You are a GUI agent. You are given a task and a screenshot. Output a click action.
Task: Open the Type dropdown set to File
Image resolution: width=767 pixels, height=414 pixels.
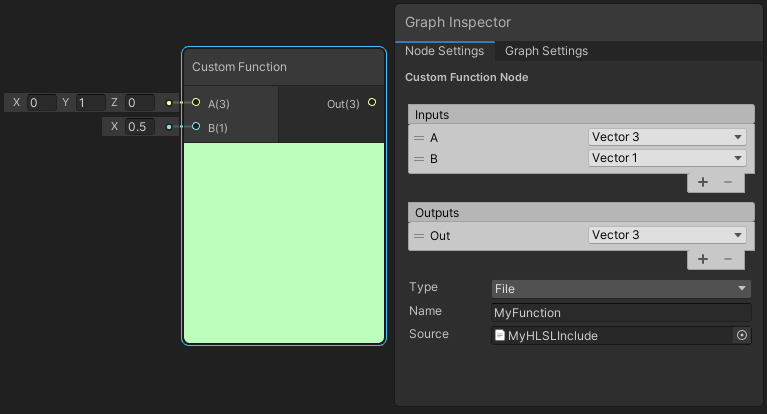[620, 289]
